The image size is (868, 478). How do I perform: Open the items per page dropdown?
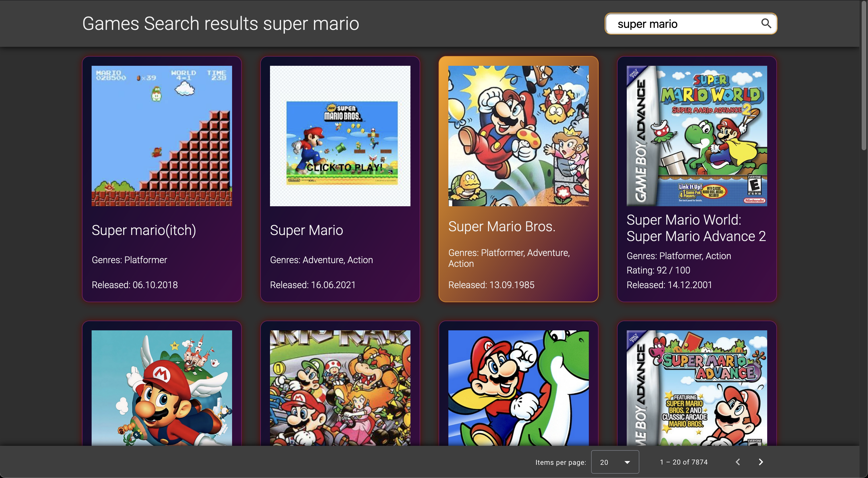[x=615, y=462]
